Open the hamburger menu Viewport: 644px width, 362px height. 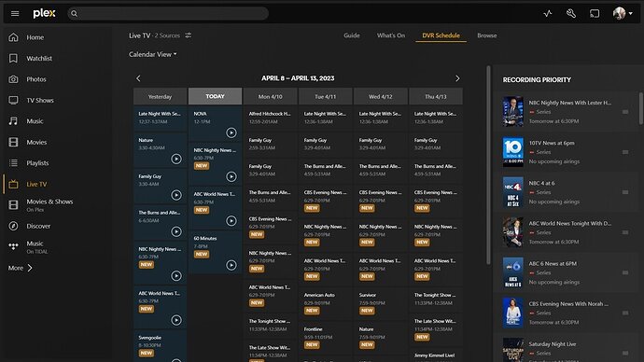point(15,14)
